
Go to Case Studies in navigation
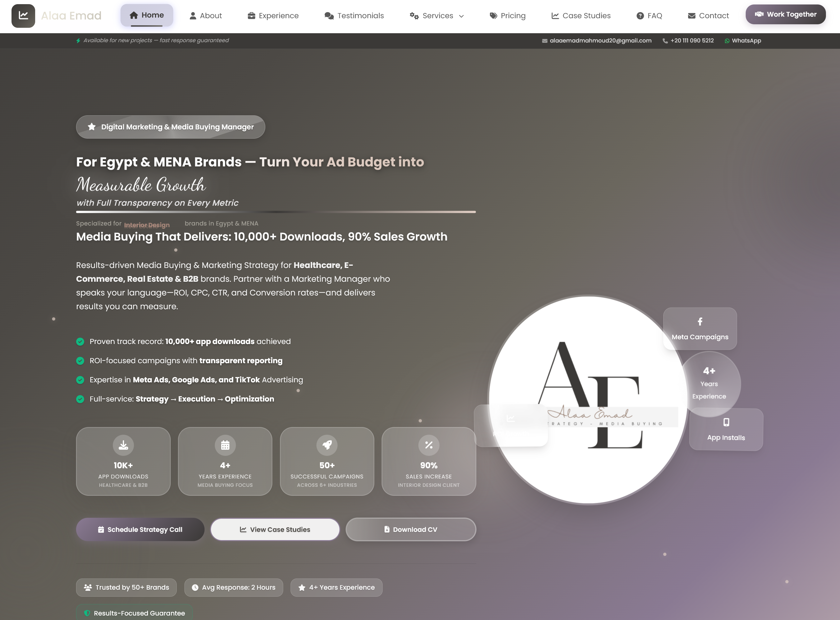[x=581, y=16]
